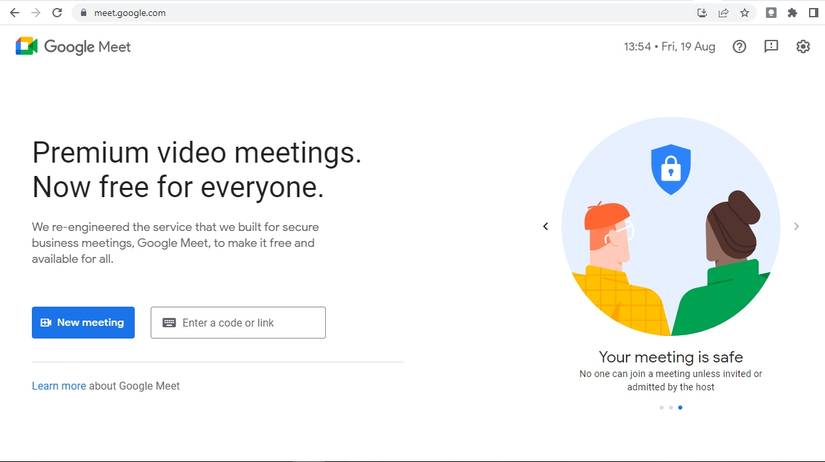The width and height of the screenshot is (825, 462).
Task: Open Meet settings gear icon
Action: tap(803, 47)
